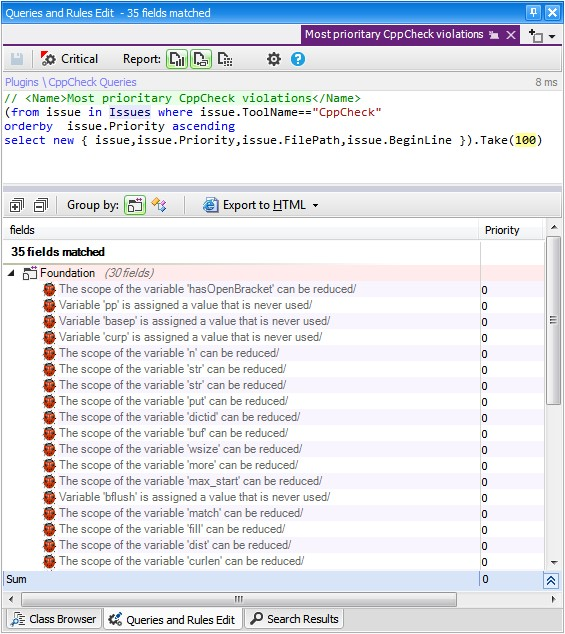Open the CppCheck Queries breadcrumb link
Viewport: 565px width, 634px height.
pyautogui.click(x=92, y=82)
